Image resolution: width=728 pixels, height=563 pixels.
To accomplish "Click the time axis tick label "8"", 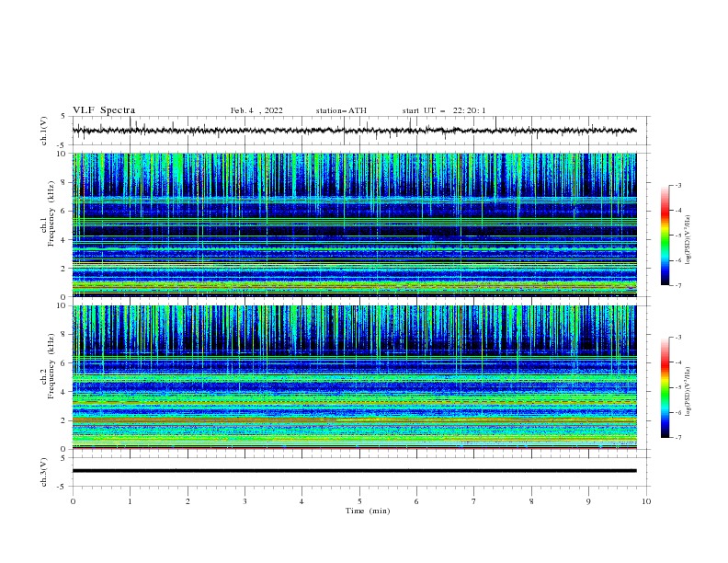I will coord(531,501).
